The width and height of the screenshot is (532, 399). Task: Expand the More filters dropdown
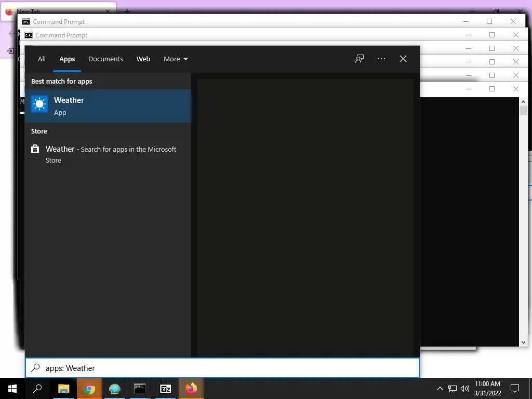pos(176,59)
